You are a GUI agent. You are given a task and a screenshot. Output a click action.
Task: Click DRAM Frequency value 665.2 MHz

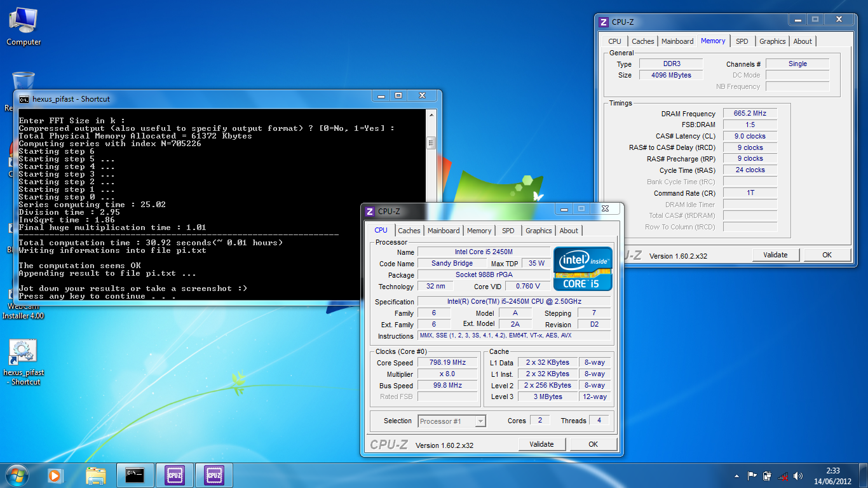750,113
